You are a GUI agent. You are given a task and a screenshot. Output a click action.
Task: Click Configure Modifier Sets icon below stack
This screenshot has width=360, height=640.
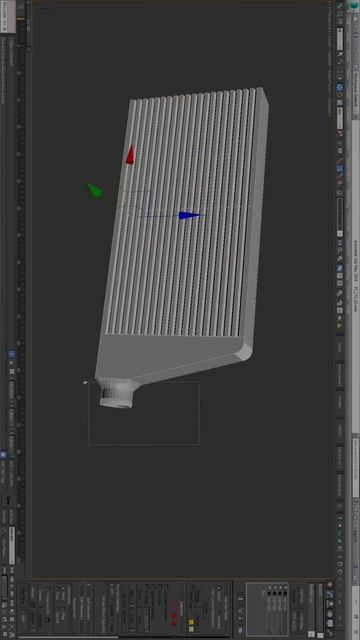pos(241,630)
